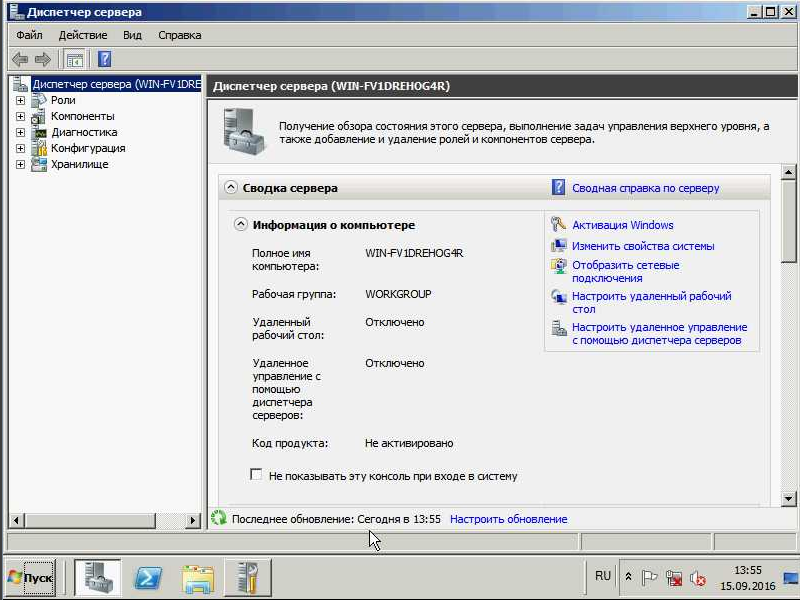Expand the Конфигурация tree node

(x=20, y=148)
